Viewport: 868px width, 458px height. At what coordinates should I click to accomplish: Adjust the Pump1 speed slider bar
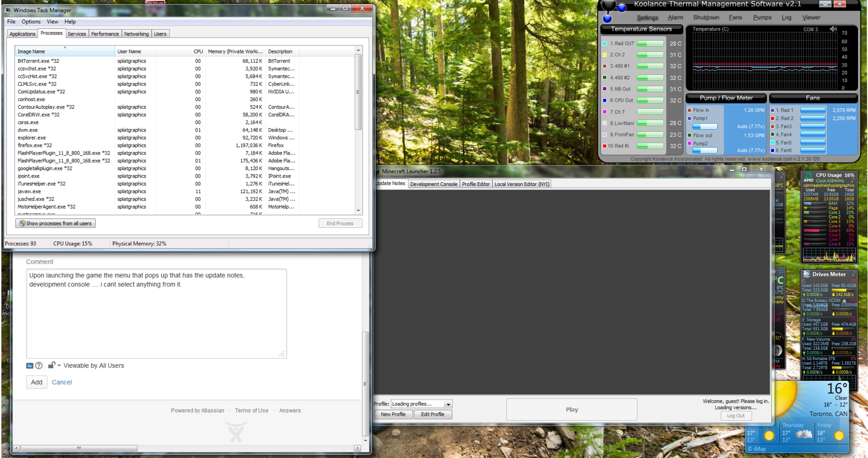[705, 126]
